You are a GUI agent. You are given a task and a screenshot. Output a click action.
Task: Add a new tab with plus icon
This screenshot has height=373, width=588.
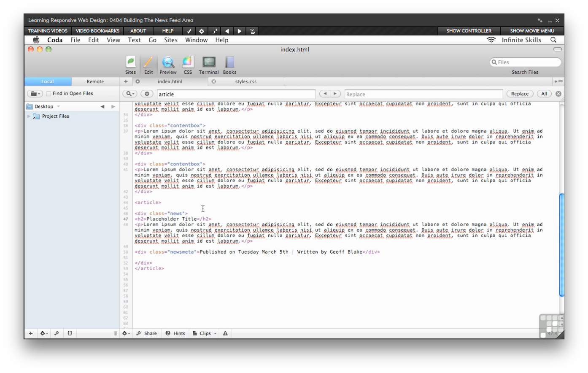click(x=126, y=81)
